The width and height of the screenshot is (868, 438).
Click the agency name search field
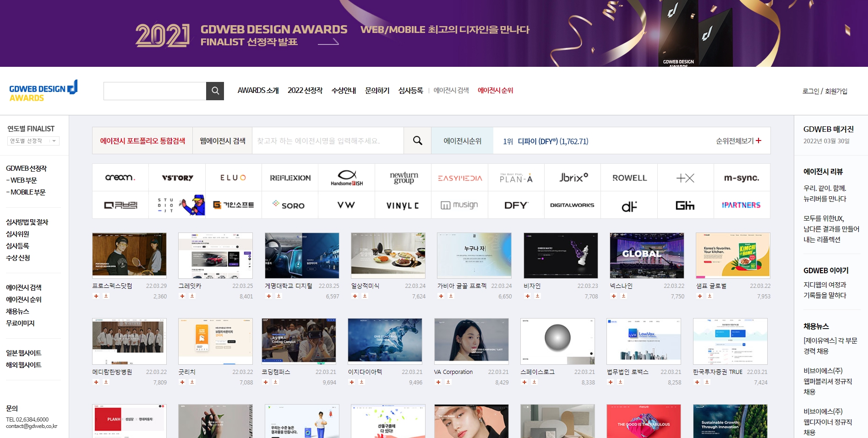[328, 141]
